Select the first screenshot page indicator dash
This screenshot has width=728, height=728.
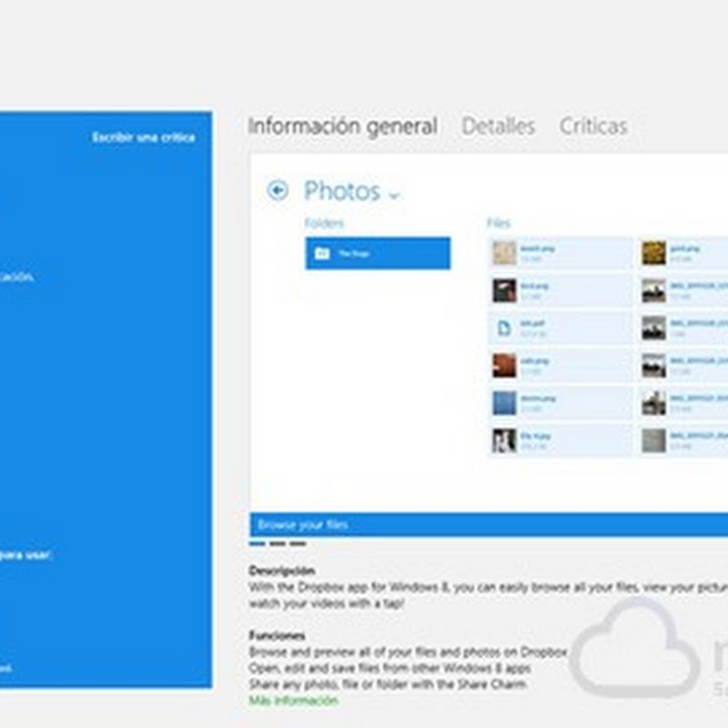click(258, 543)
